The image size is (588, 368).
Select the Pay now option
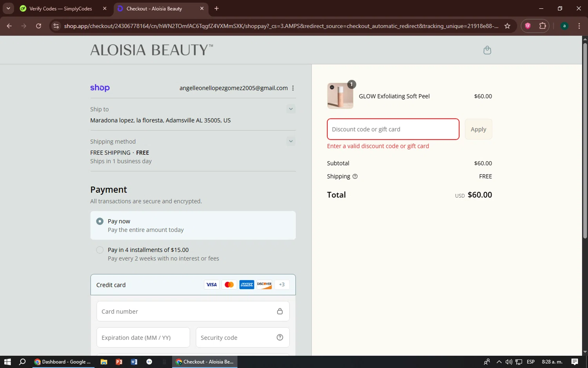[193, 226]
